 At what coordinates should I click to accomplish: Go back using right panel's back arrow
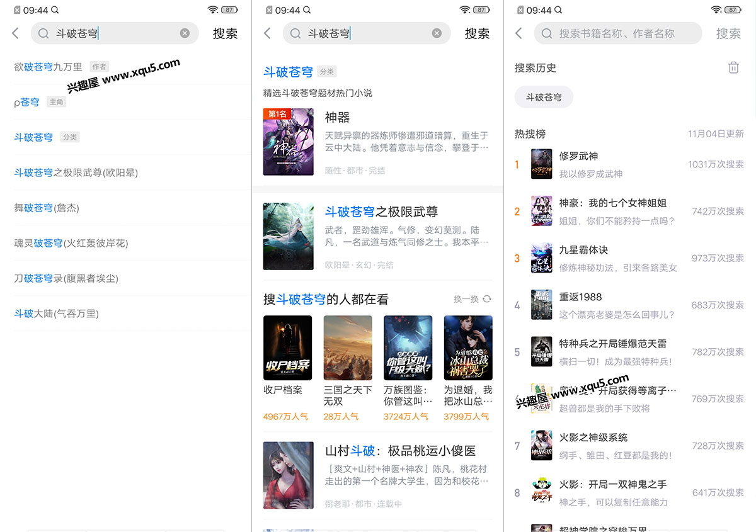coord(518,33)
